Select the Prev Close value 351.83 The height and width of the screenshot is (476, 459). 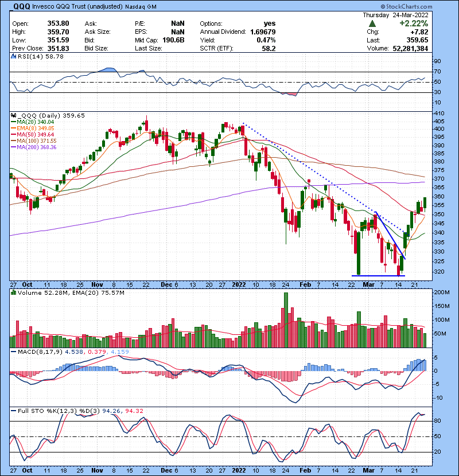pos(58,49)
